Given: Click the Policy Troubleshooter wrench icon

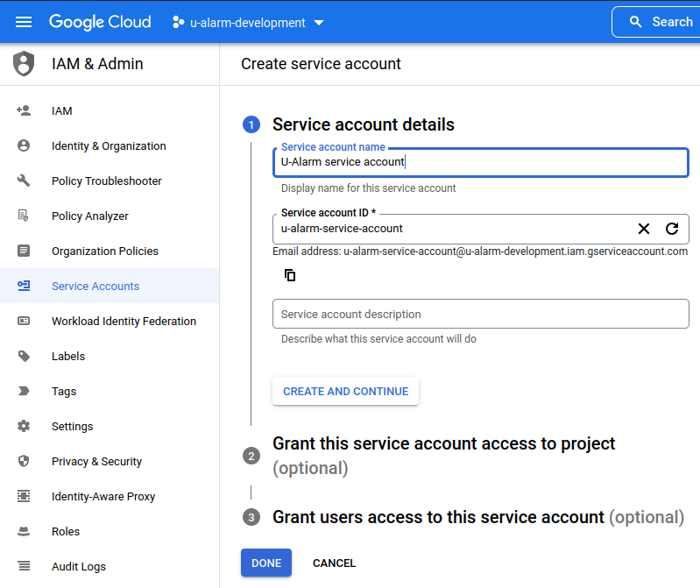Looking at the screenshot, I should (24, 181).
